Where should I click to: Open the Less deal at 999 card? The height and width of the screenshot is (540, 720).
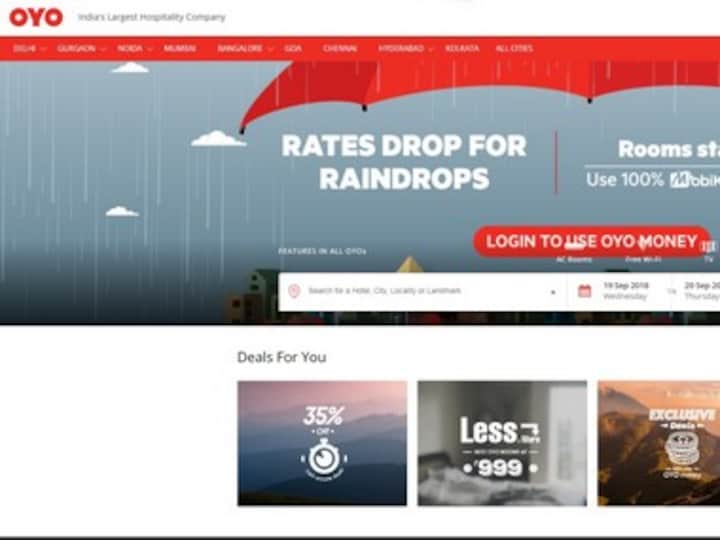pos(502,443)
